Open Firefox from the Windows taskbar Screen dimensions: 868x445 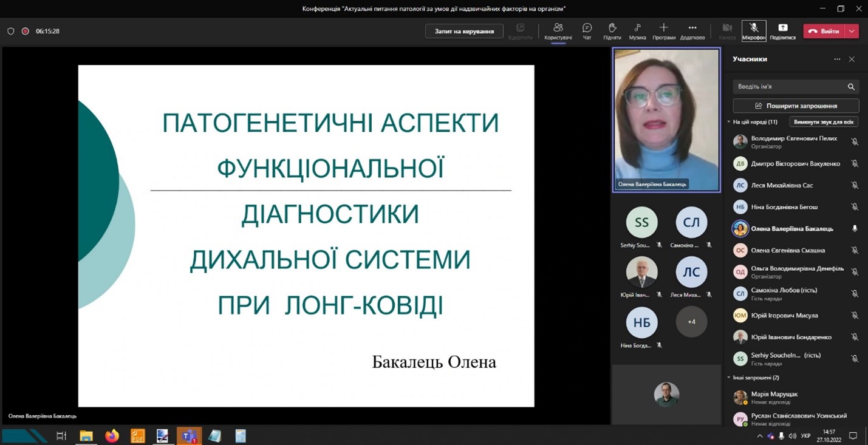(x=112, y=436)
